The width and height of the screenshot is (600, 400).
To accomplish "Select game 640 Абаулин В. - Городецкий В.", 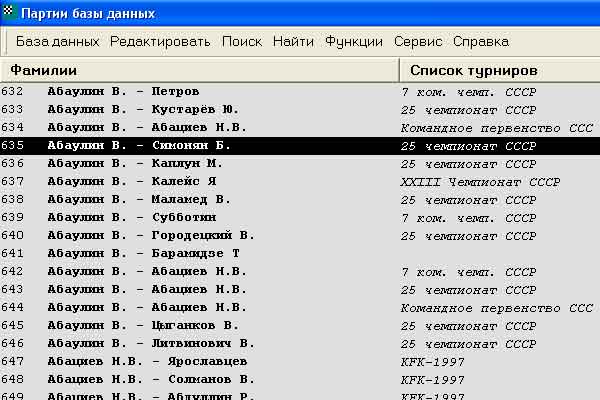I will (x=300, y=235).
